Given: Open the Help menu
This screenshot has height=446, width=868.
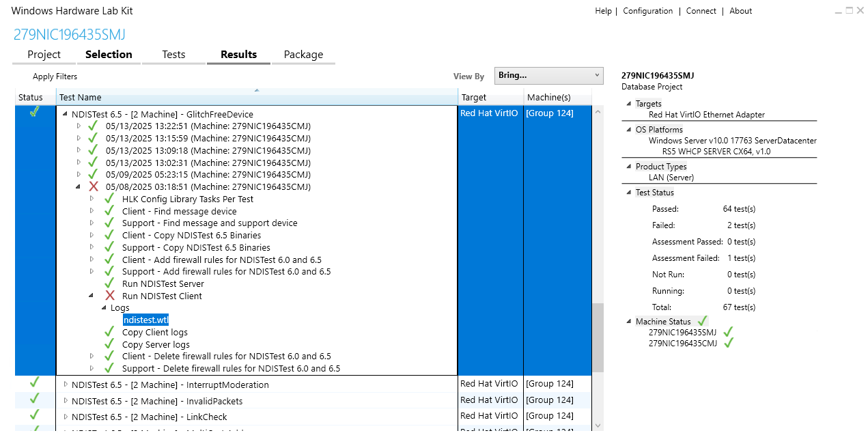Looking at the screenshot, I should coord(603,11).
